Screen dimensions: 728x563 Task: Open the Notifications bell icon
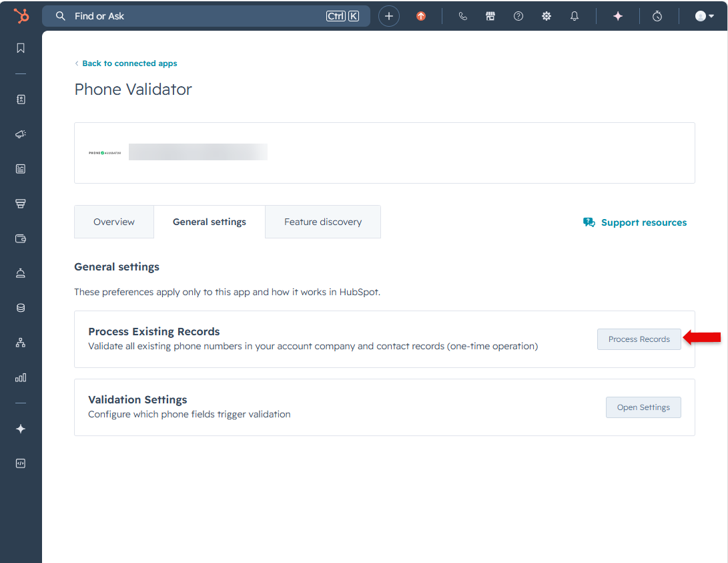575,16
